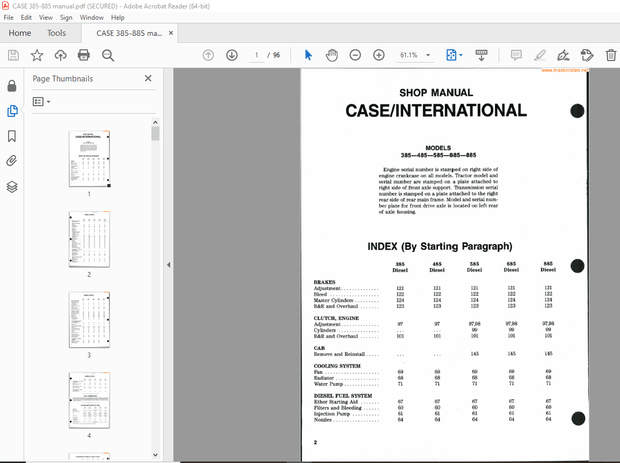Viewport: 620px width, 463px height.
Task: Click the Save file icon
Action: coord(13,55)
